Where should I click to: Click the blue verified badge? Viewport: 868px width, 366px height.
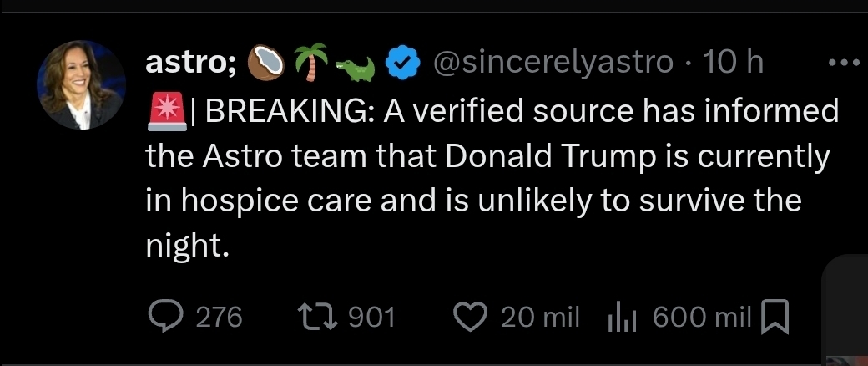click(406, 62)
